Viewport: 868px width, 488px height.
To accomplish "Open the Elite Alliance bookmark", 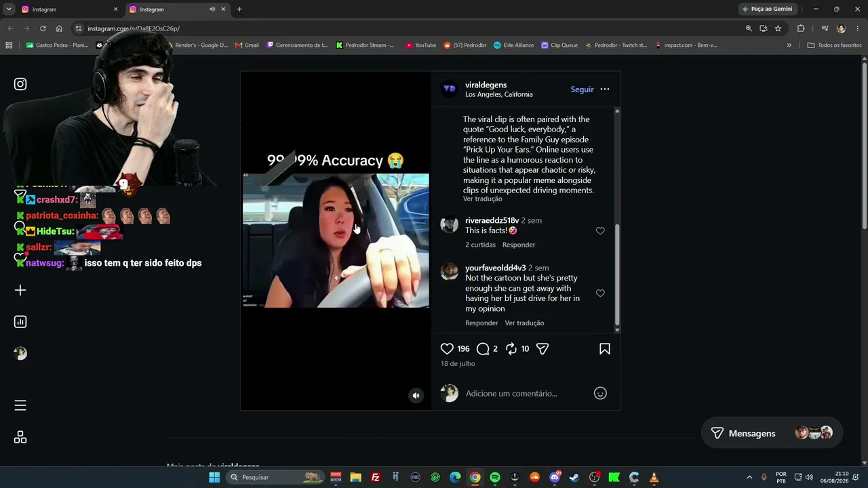I will [x=513, y=45].
